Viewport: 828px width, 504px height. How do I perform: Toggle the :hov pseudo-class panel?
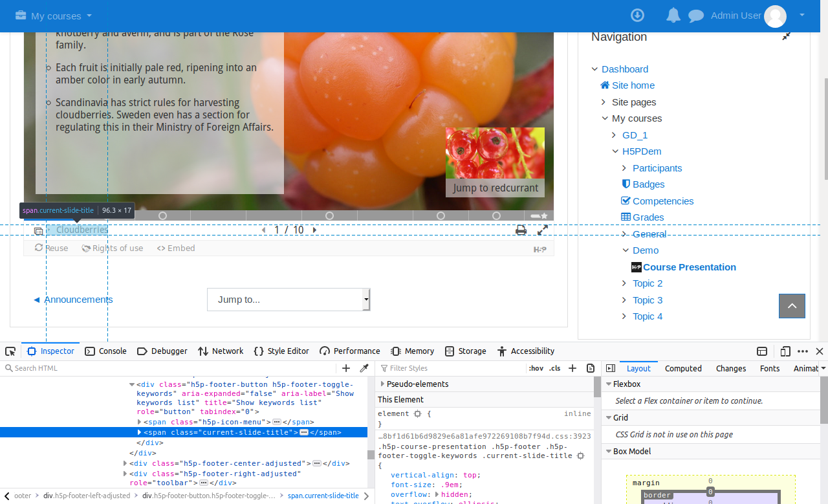(x=536, y=368)
